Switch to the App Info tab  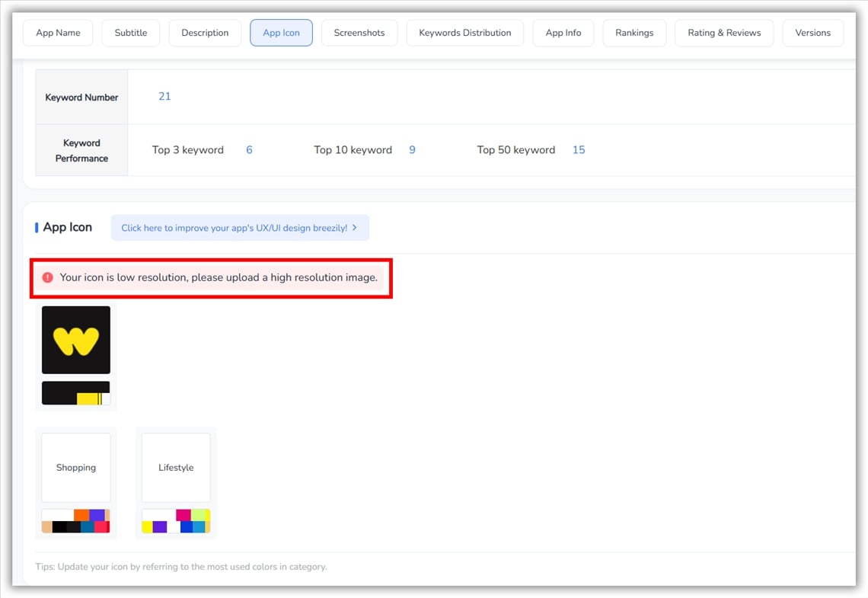pos(563,33)
